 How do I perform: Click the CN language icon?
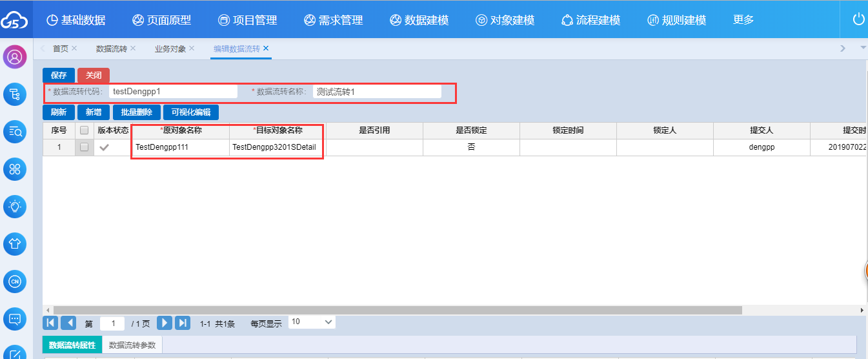[x=14, y=282]
